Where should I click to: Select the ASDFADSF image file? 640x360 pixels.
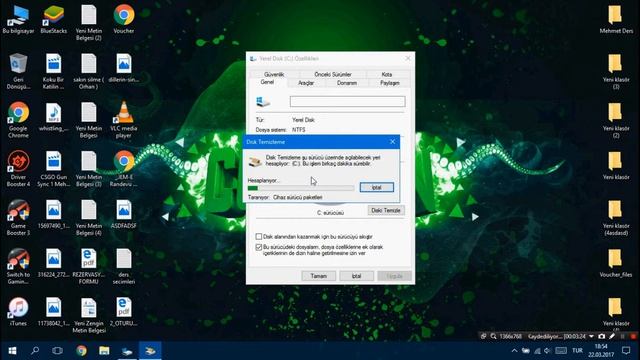click(x=124, y=214)
